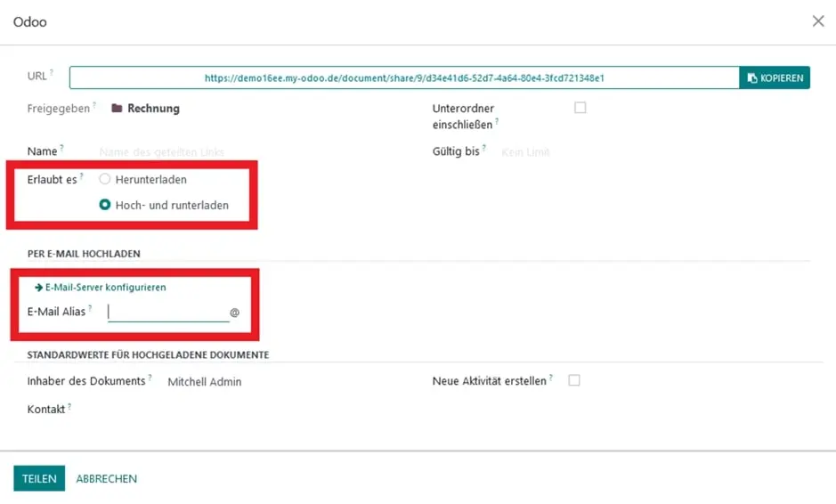
Task: Click the help mark next to Gültig bis
Action: (x=484, y=148)
